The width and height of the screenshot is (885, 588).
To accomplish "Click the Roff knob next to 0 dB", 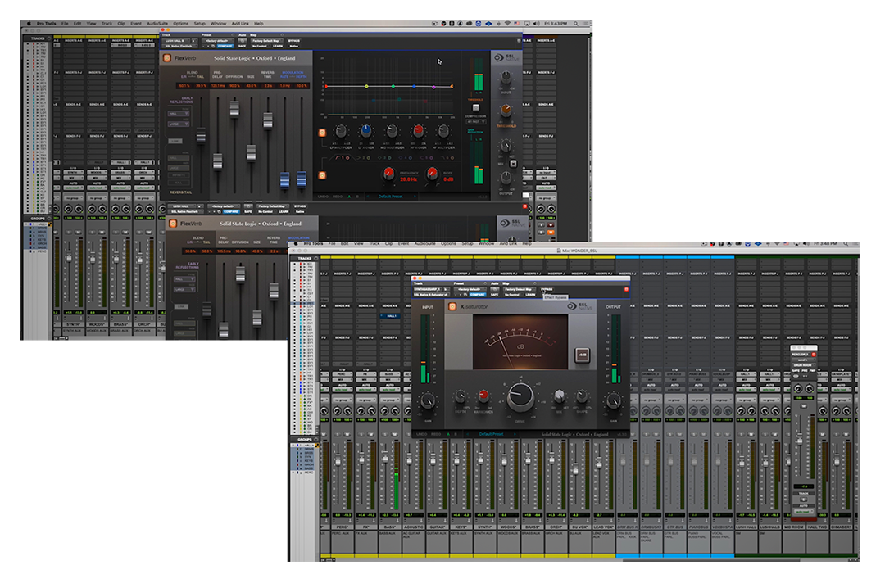I will [432, 174].
